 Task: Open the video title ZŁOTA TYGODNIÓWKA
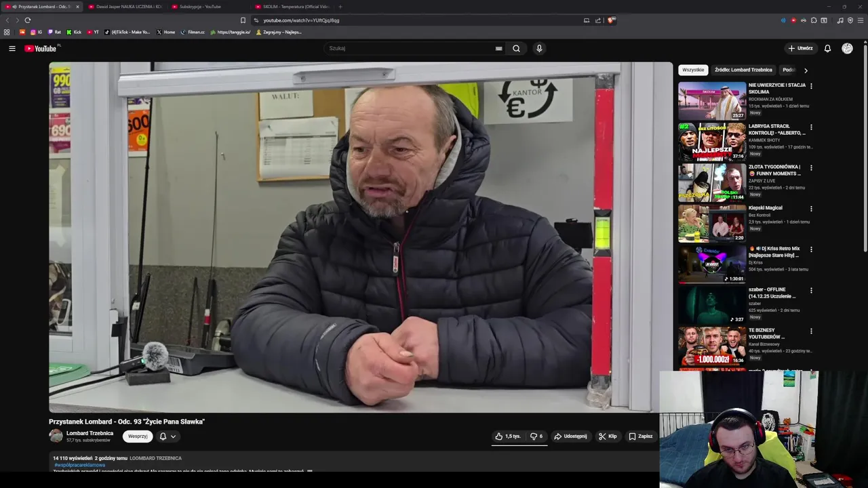pyautogui.click(x=775, y=170)
